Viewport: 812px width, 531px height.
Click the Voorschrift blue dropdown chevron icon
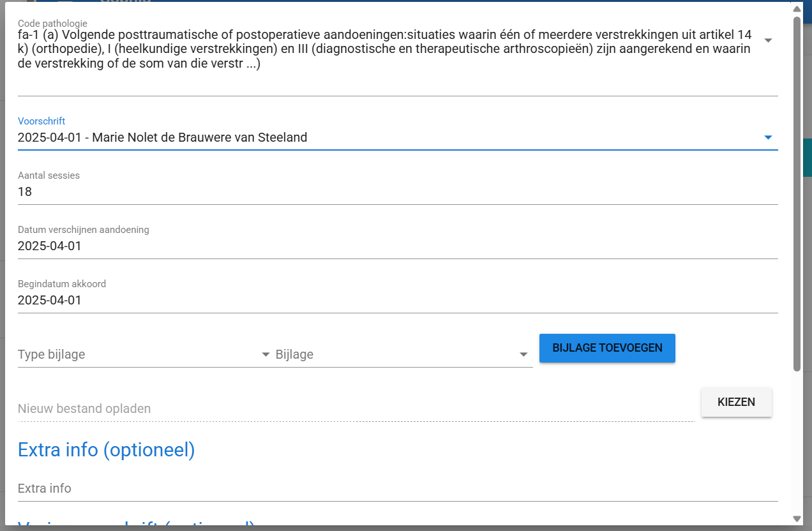pos(768,137)
